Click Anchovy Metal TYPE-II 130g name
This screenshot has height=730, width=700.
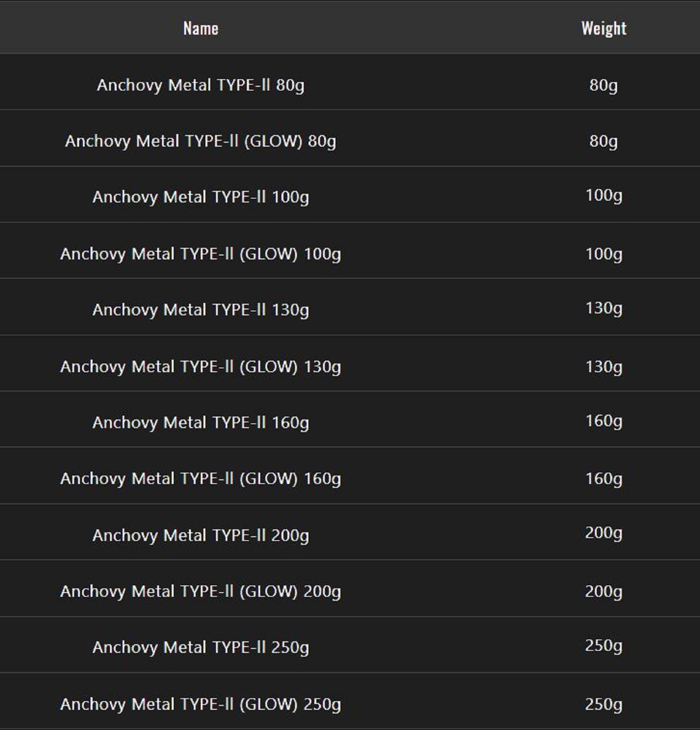[x=201, y=310]
